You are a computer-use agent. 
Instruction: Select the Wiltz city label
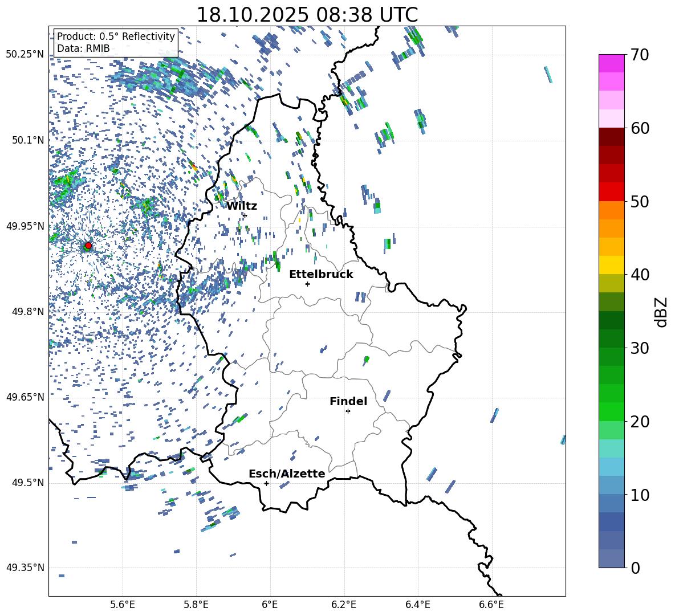click(x=242, y=206)
